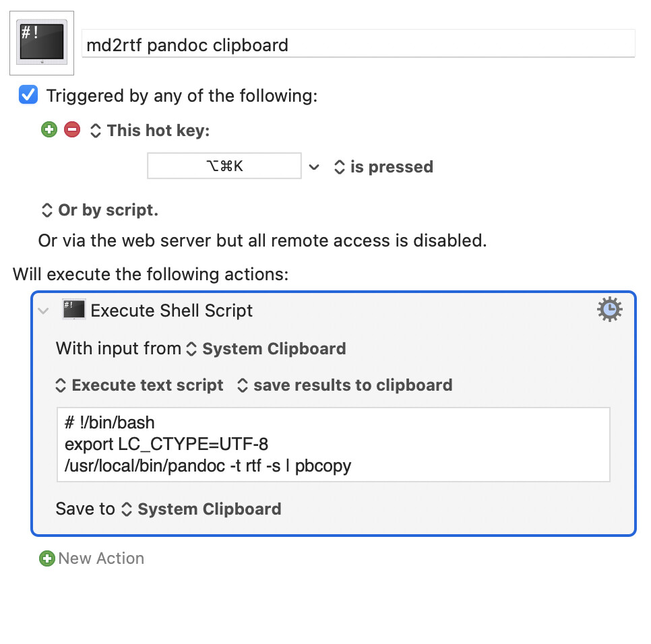
Task: Change input source from System Clipboard
Action: click(266, 348)
